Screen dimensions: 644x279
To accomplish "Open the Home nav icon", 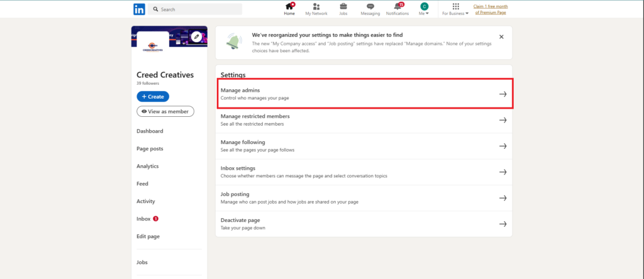I will 289,9.
